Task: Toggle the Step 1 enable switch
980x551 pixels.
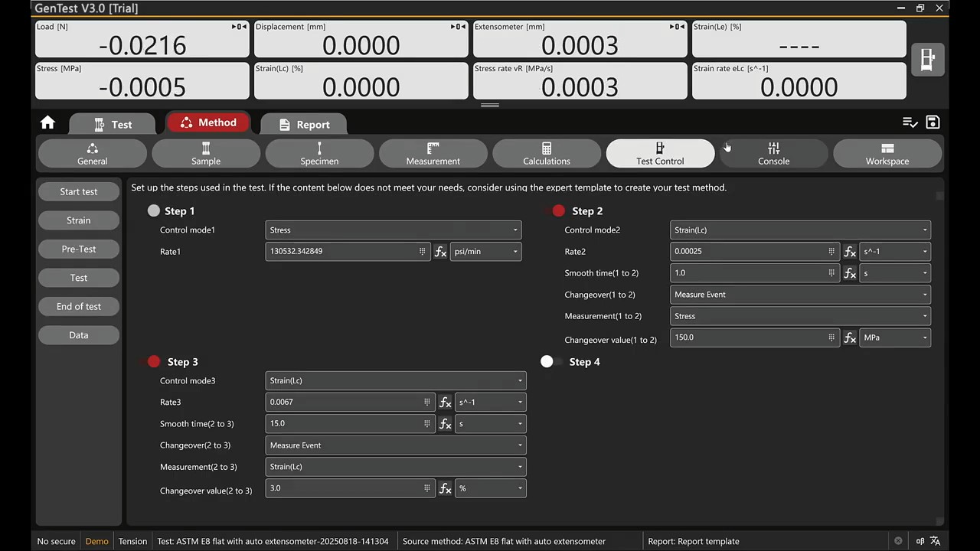Action: pyautogui.click(x=155, y=211)
